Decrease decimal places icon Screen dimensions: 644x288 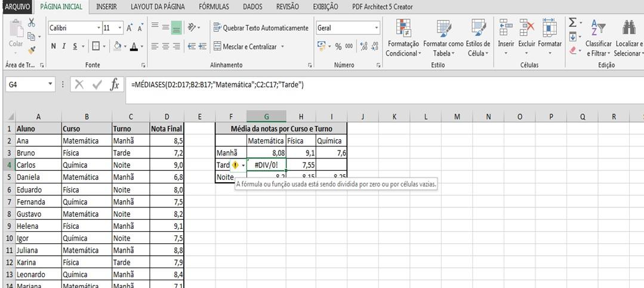point(374,47)
